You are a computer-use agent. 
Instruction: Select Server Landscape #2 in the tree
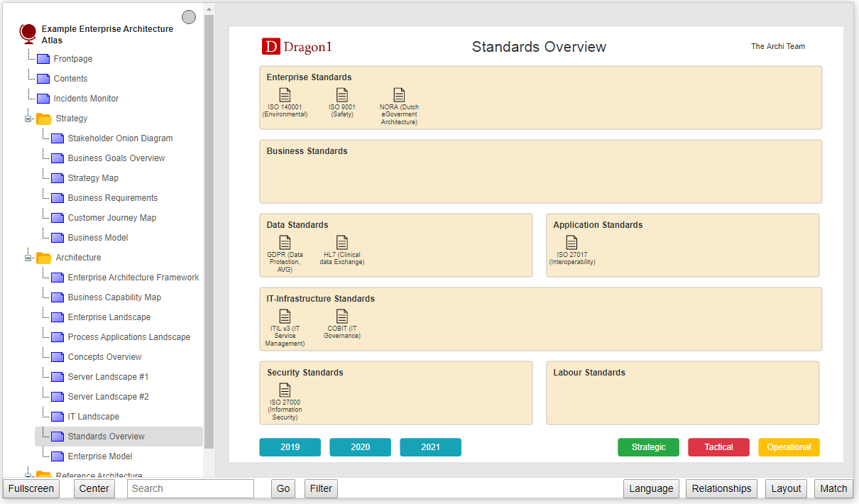pyautogui.click(x=109, y=397)
